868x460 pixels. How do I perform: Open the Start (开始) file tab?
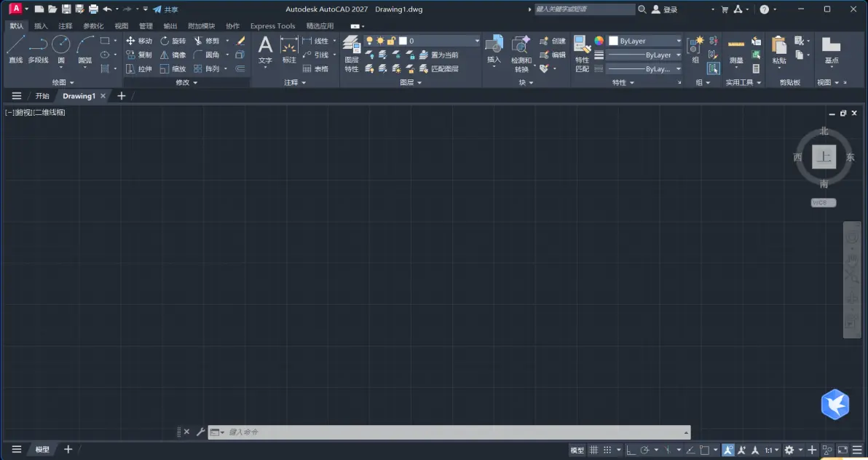[42, 96]
